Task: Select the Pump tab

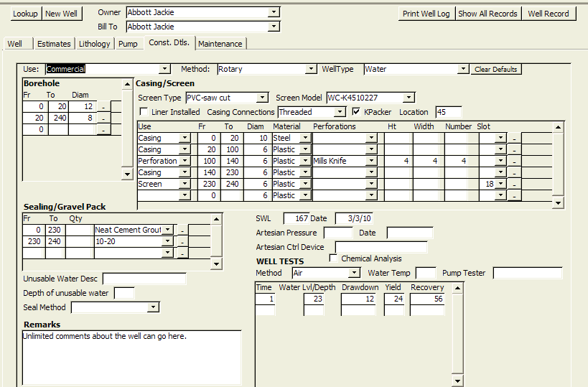Action: tap(128, 44)
